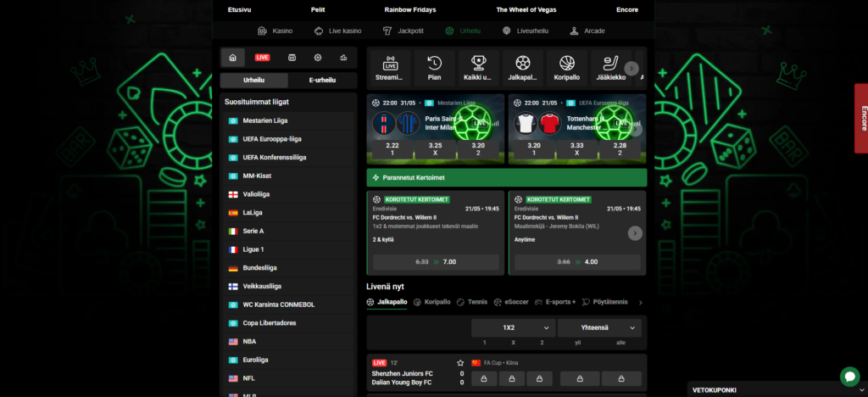Select Tennis live tab
Image resolution: width=868 pixels, height=397 pixels.
(x=472, y=302)
